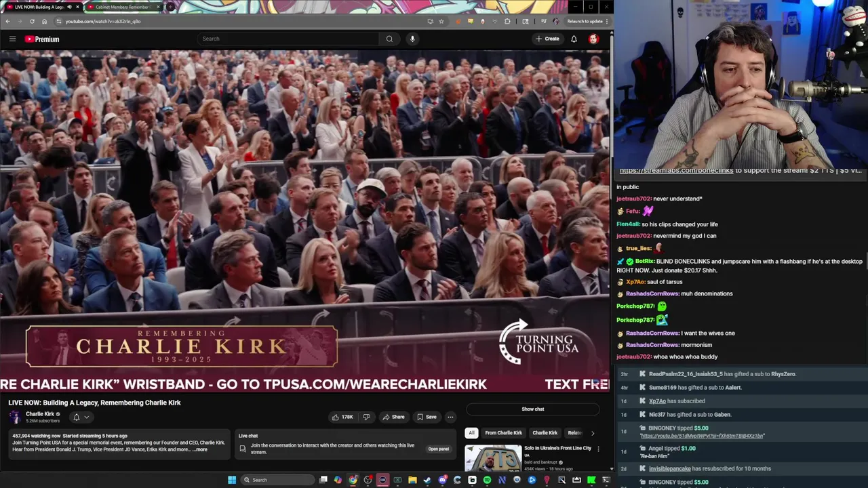
Task: Close the Cabinet Members Remember tab
Action: click(x=158, y=7)
